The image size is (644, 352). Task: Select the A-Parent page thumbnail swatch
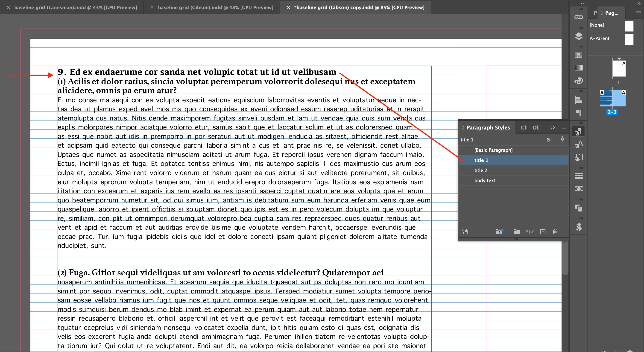tap(629, 39)
